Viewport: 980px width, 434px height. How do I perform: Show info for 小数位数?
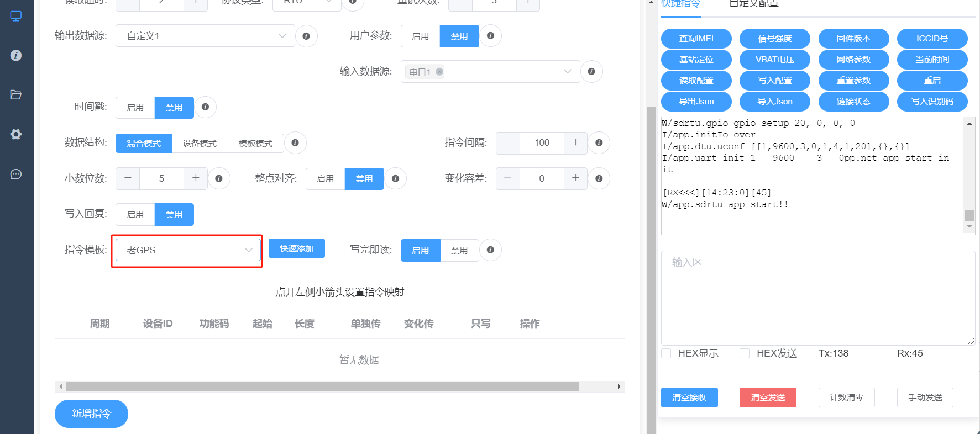pos(219,178)
